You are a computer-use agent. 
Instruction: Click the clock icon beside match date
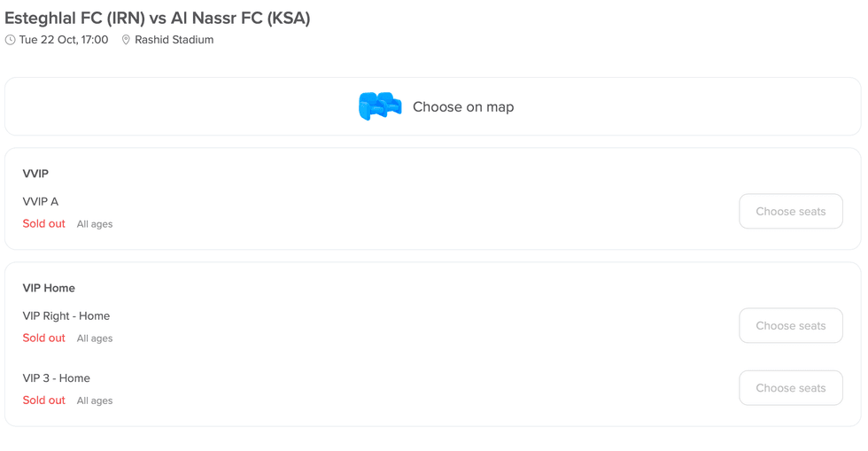11,40
